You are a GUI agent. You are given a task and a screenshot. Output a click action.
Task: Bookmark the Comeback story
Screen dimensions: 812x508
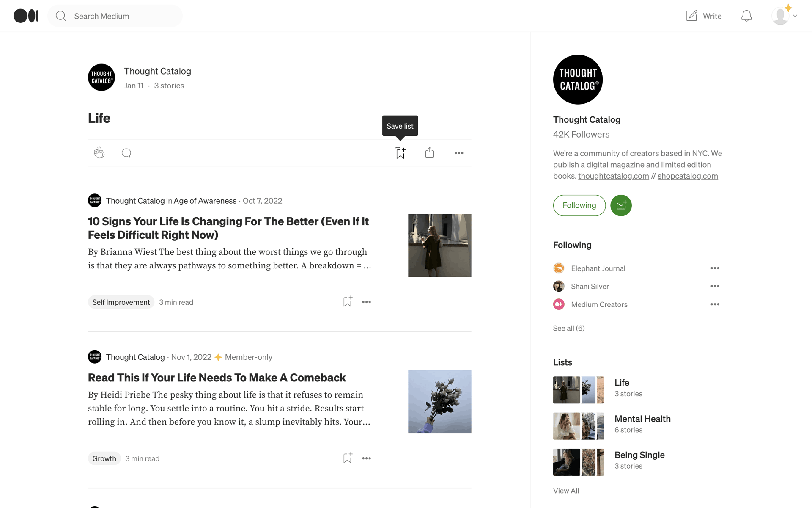click(348, 458)
